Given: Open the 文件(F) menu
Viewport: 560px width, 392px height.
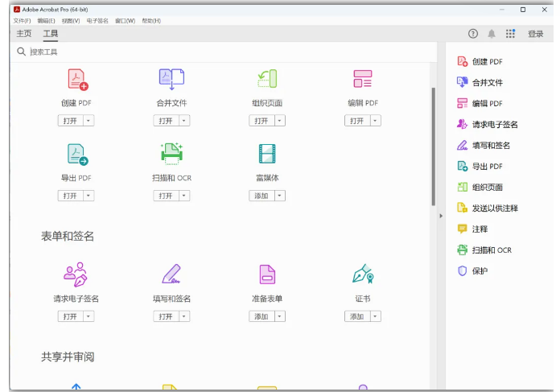Looking at the screenshot, I should (23, 21).
